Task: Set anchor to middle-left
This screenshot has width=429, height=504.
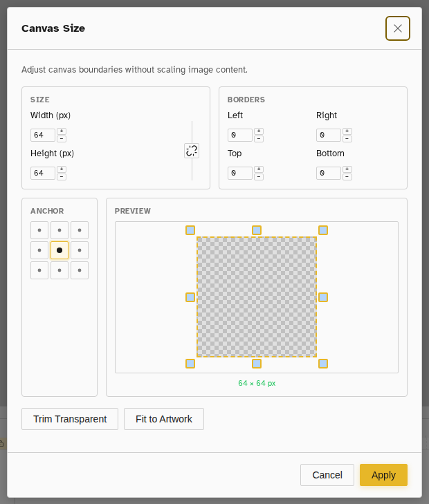Action: pos(39,250)
